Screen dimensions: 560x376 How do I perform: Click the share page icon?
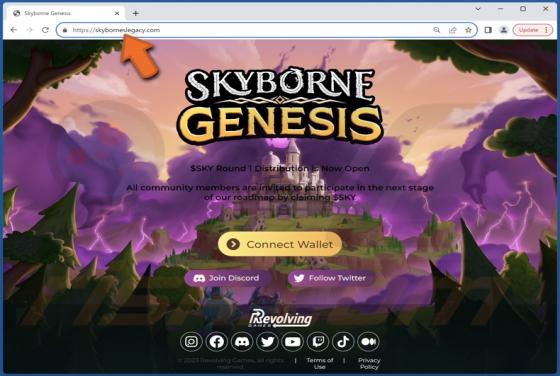click(x=452, y=30)
